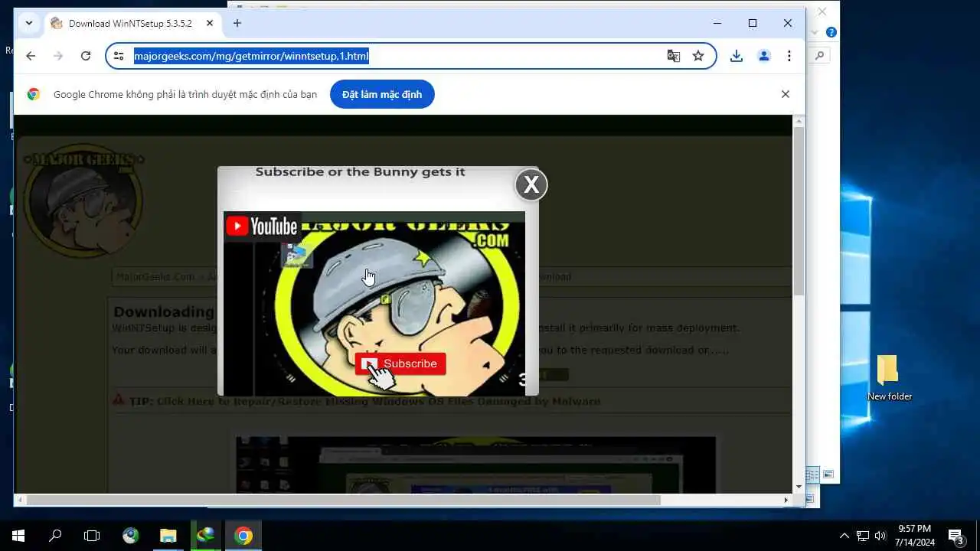Open the Chrome profile avatar
The height and width of the screenshot is (551, 980).
point(763,56)
